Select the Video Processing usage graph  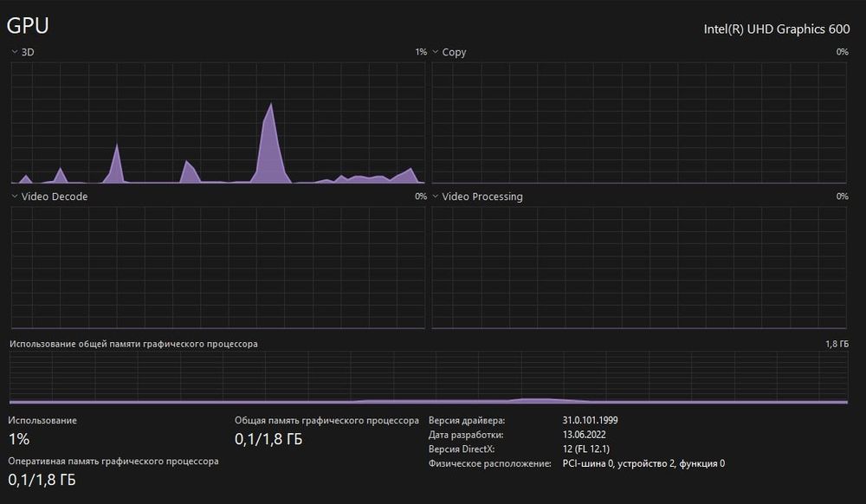point(639,268)
